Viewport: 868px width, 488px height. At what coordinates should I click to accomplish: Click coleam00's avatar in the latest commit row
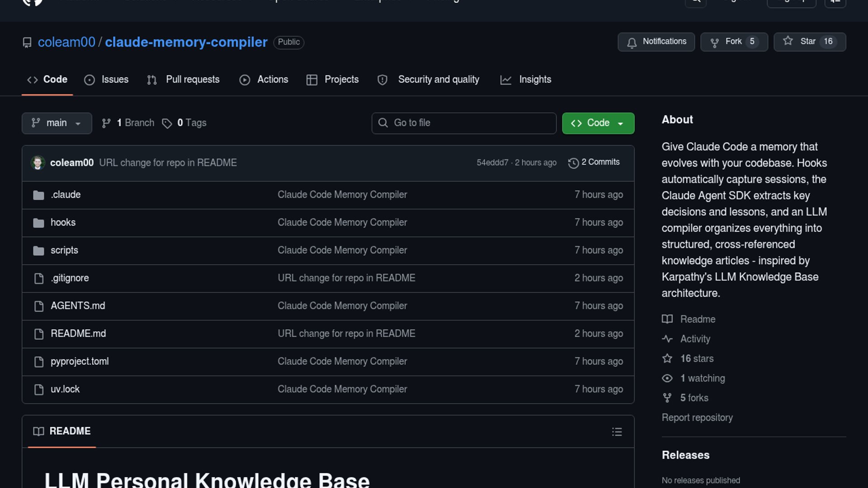[x=38, y=163]
